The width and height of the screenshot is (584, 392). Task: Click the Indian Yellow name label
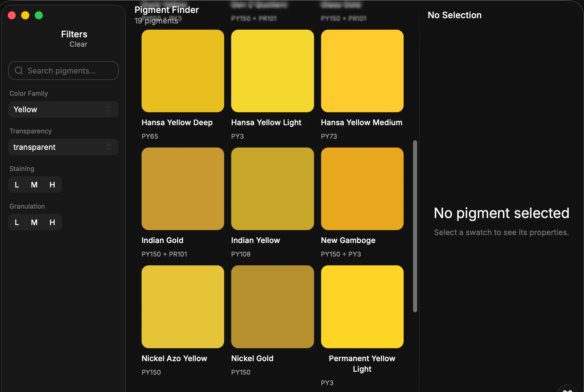click(x=256, y=240)
